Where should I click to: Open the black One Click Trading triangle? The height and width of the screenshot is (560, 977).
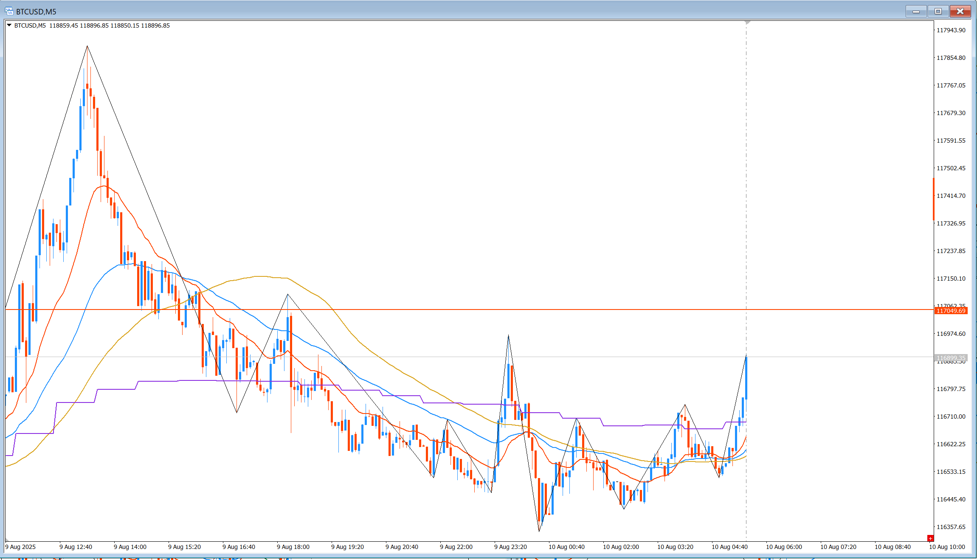tap(9, 25)
